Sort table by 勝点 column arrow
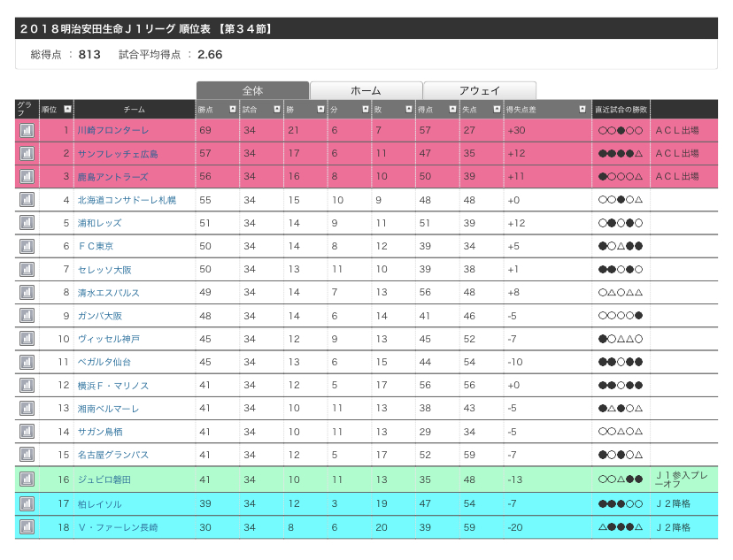733x560 pixels. tap(232, 109)
